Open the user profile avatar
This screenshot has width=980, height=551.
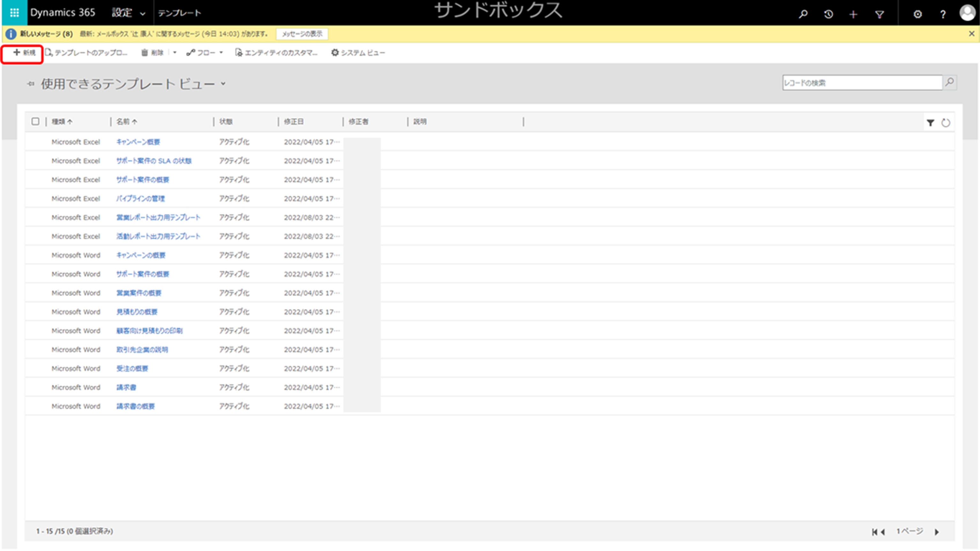click(x=968, y=13)
